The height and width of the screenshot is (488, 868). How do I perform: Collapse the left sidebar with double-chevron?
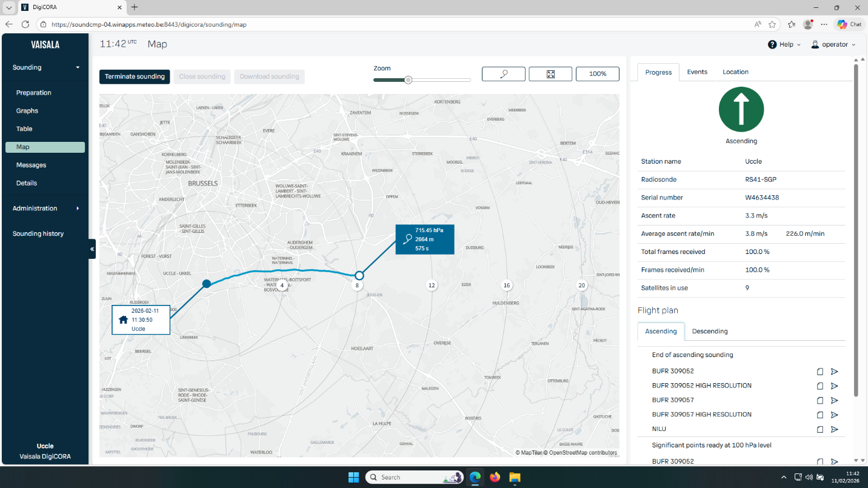[92, 249]
